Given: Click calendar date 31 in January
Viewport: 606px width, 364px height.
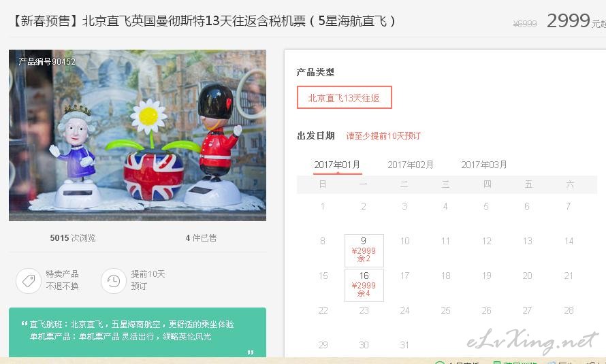Looking at the screenshot, I should point(404,345).
